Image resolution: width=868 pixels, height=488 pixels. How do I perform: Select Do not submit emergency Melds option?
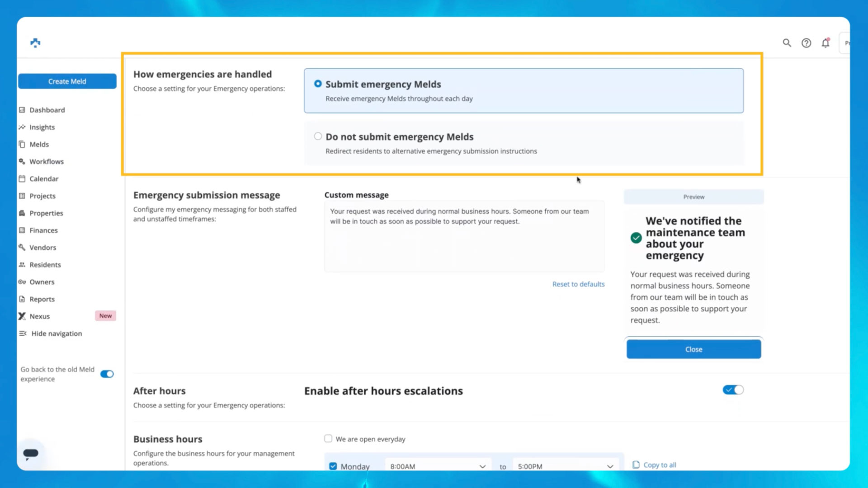tap(318, 136)
